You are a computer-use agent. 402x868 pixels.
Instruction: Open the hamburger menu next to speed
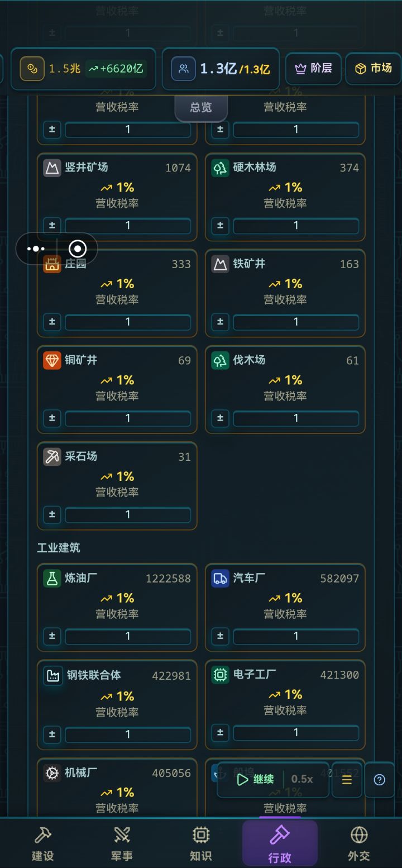(347, 780)
